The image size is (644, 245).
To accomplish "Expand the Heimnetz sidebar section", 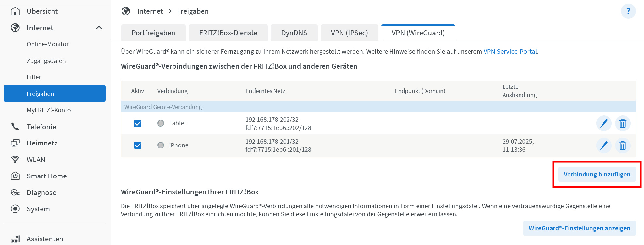I will (x=42, y=143).
